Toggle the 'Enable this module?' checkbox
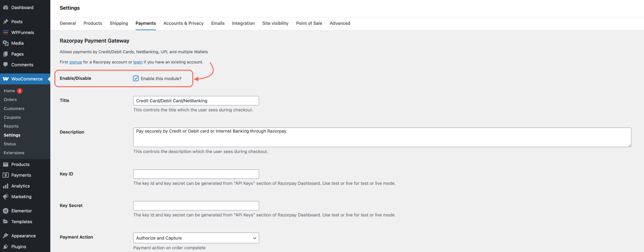The width and height of the screenshot is (644, 252). 136,79
